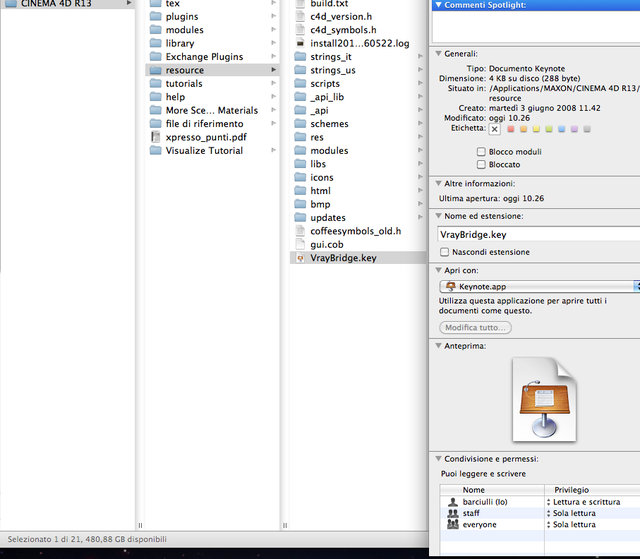Apply the gray label color
Screen dimensions: 640x559
[x=587, y=129]
